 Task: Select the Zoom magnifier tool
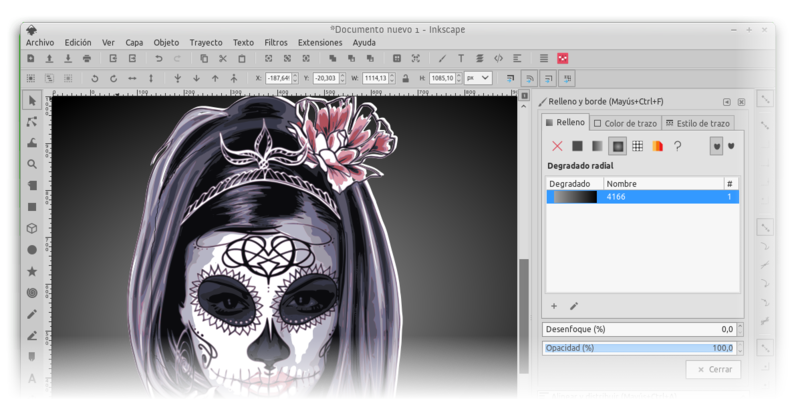pos(32,164)
